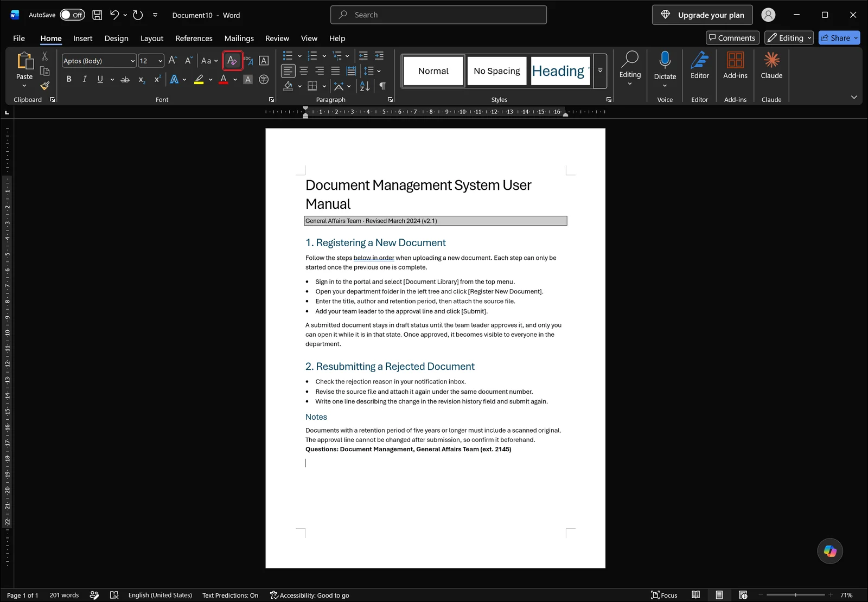Toggle Italic formatting
Image resolution: width=868 pixels, height=602 pixels.
coord(85,80)
